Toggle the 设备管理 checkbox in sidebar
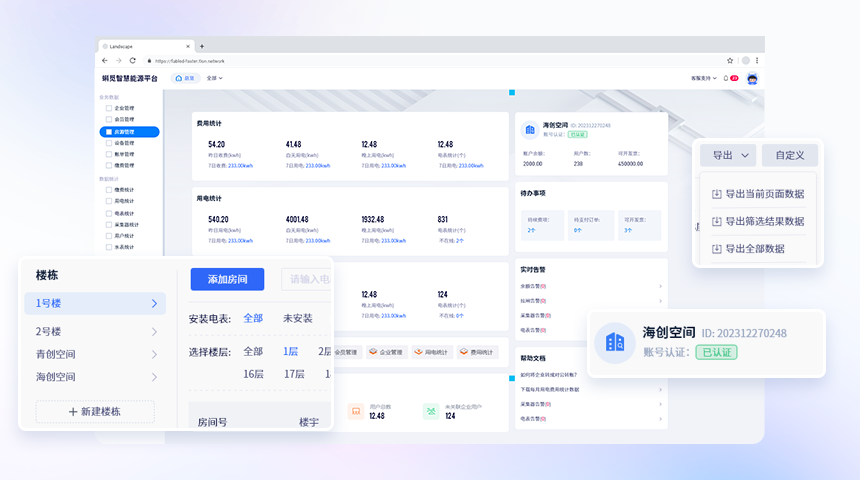 pos(109,143)
